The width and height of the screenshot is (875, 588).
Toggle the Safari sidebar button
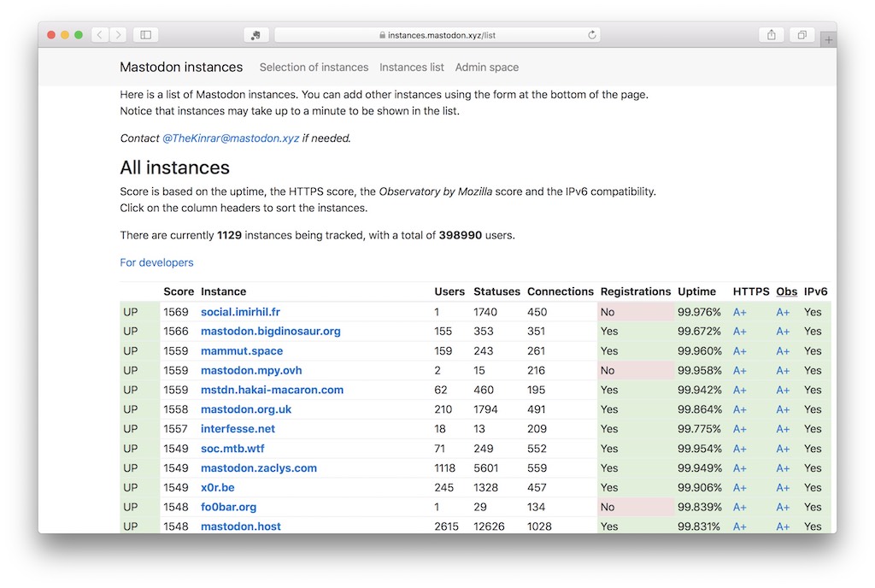tap(145, 35)
